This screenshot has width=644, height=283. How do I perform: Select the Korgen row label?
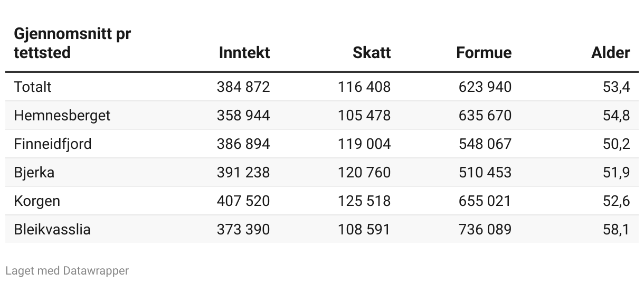(37, 201)
